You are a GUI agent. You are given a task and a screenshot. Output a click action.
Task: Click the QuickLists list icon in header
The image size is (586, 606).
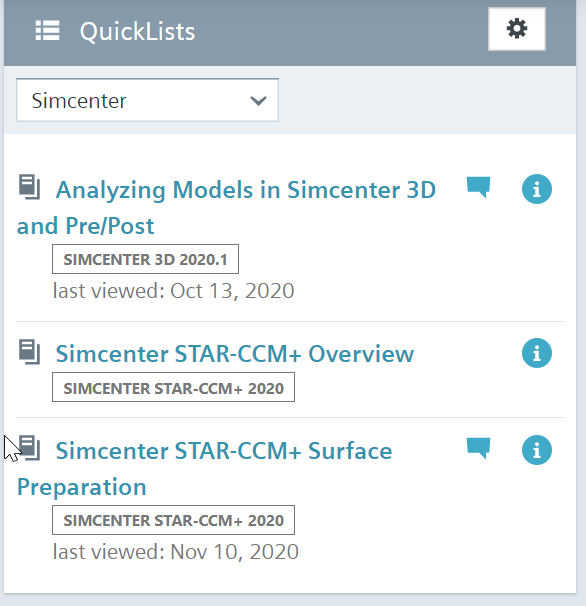[x=47, y=31]
